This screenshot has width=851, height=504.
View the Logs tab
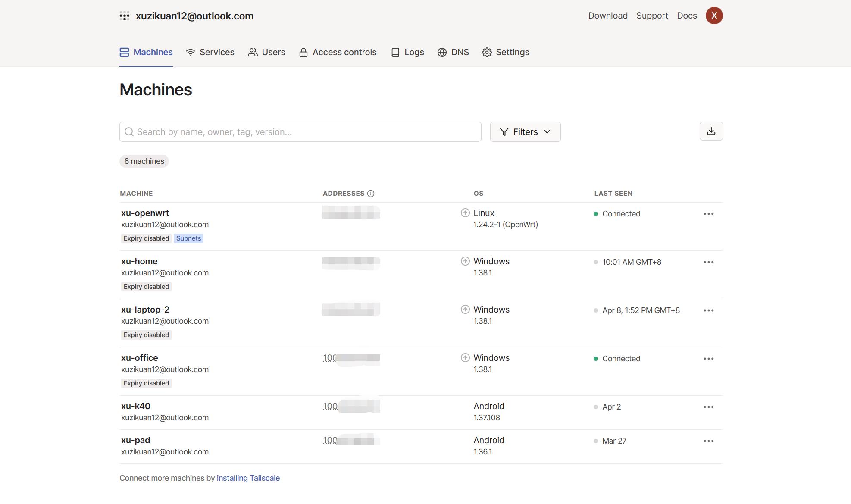coord(407,52)
